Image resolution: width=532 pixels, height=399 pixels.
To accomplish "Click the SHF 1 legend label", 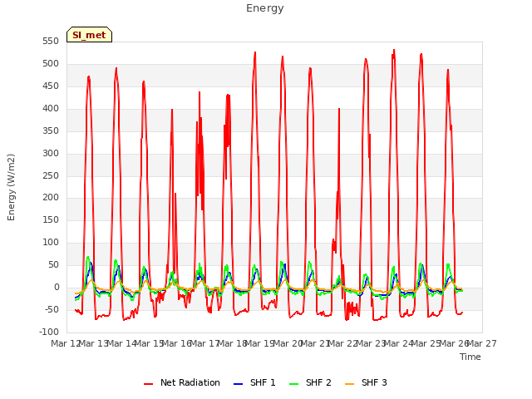I will pyautogui.click(x=263, y=382).
